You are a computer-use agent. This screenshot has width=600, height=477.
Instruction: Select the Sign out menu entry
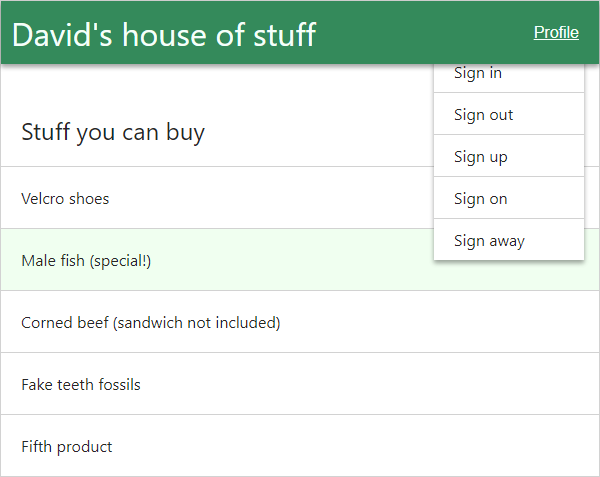click(x=483, y=115)
